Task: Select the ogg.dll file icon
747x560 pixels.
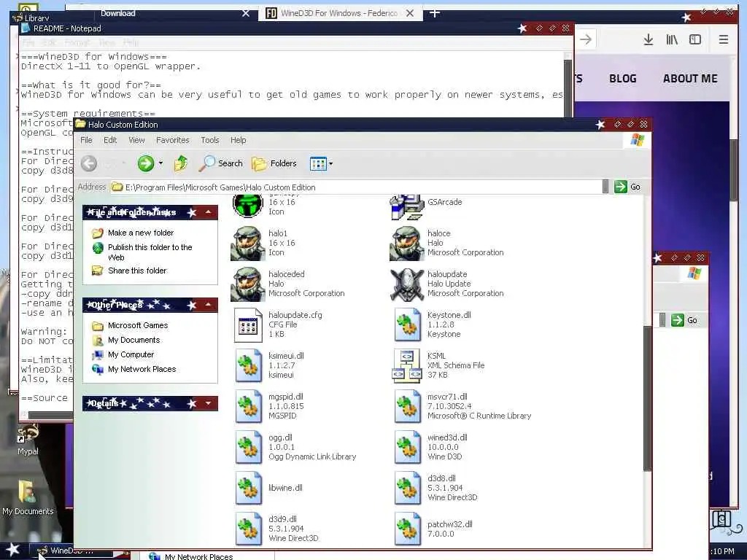Action: (248, 448)
